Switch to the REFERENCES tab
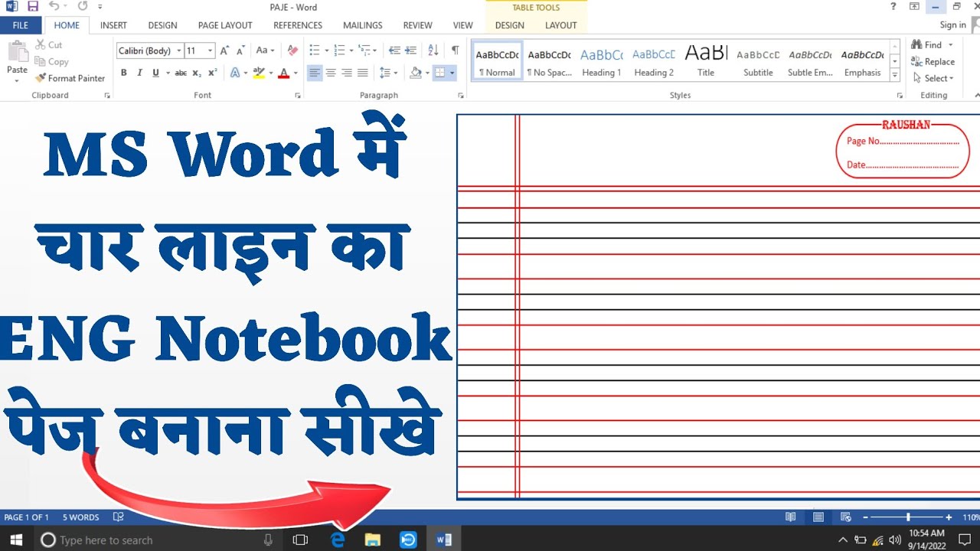This screenshot has width=980, height=551. [x=298, y=25]
